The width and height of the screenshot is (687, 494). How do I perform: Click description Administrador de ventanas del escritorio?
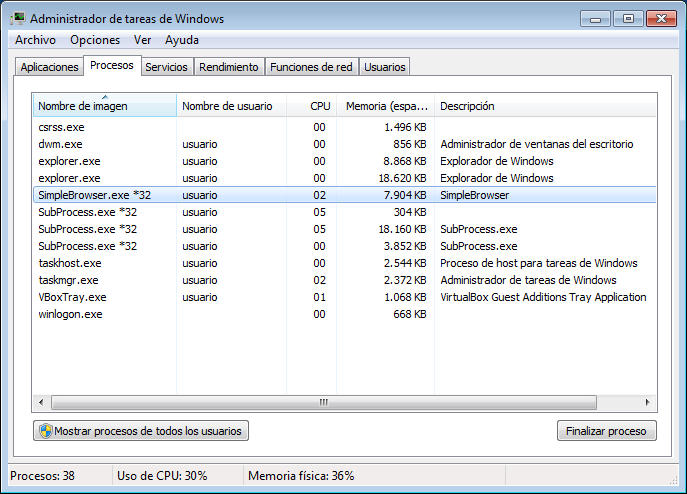coord(537,144)
